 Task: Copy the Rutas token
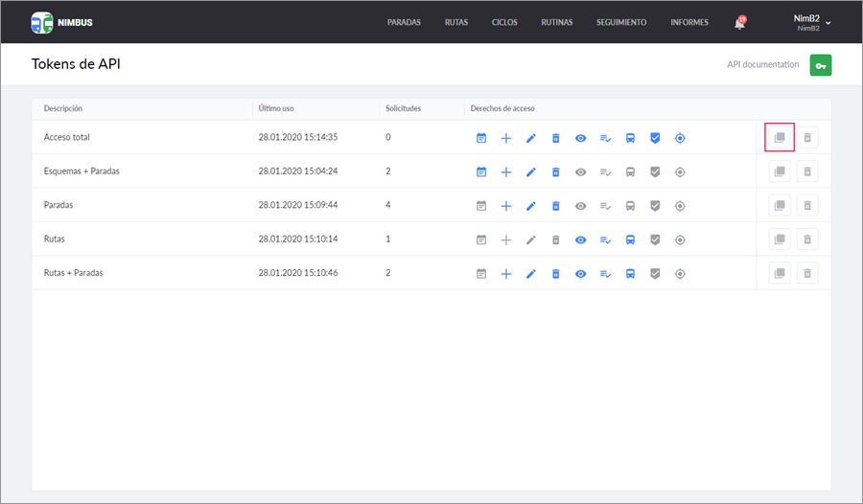coord(780,240)
